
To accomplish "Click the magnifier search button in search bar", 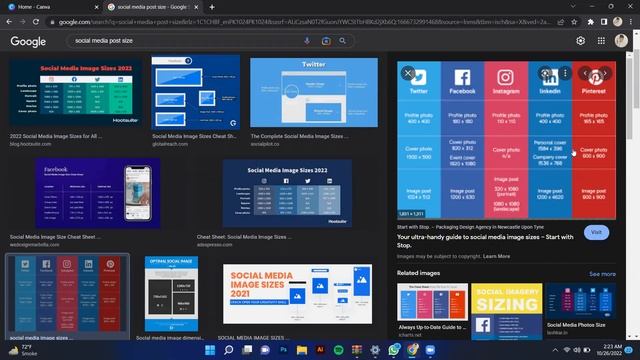I will pos(342,41).
